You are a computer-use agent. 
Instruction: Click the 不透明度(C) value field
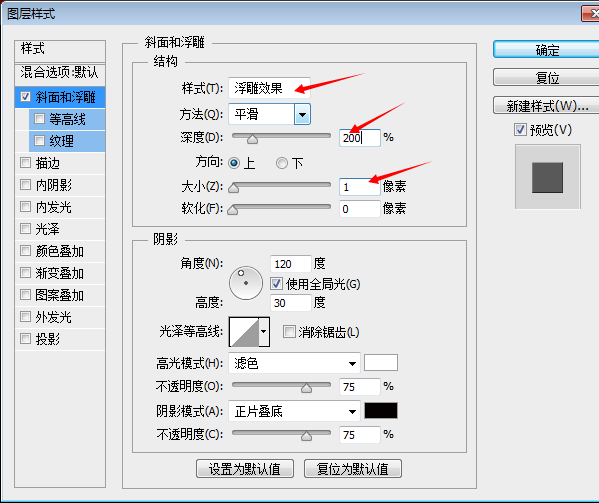click(x=359, y=435)
